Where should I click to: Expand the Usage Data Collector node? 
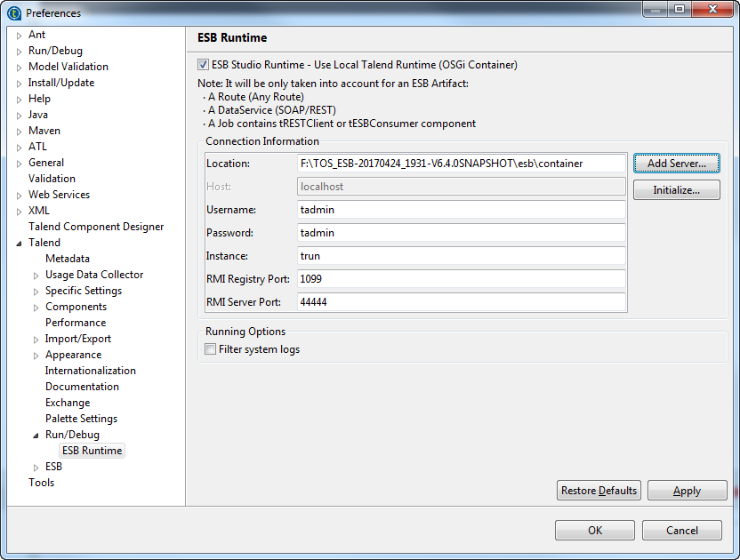(x=36, y=276)
